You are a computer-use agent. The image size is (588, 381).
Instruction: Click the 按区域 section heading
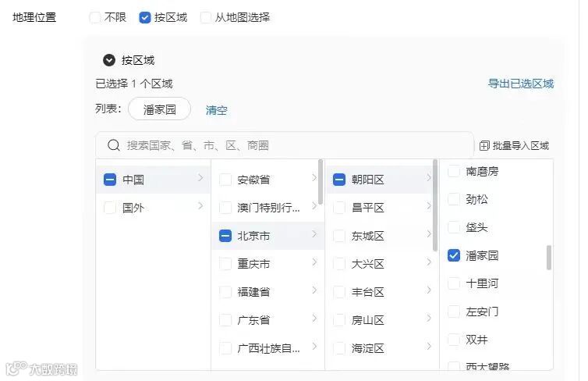(137, 60)
